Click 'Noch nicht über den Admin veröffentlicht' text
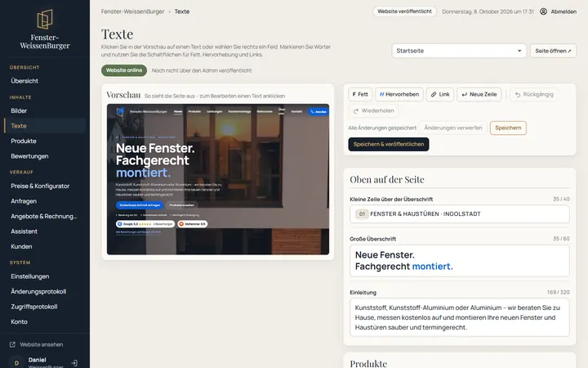Viewport: 588px width, 368px height. click(202, 70)
